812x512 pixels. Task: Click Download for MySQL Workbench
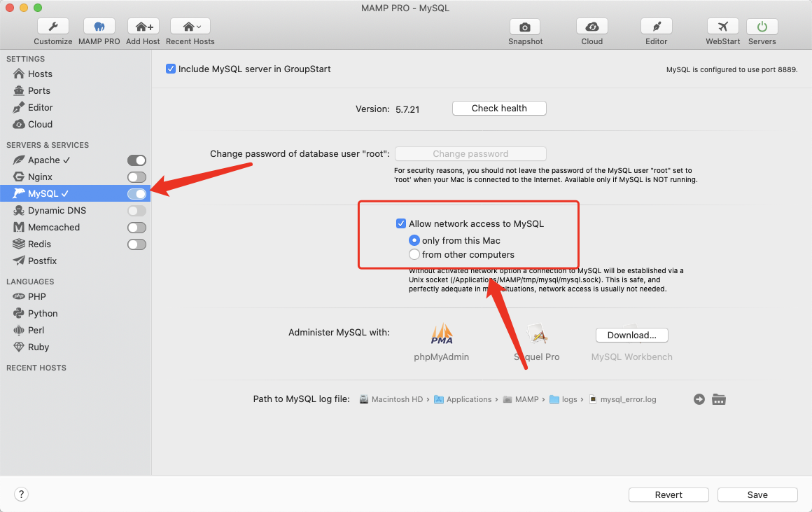pos(632,335)
